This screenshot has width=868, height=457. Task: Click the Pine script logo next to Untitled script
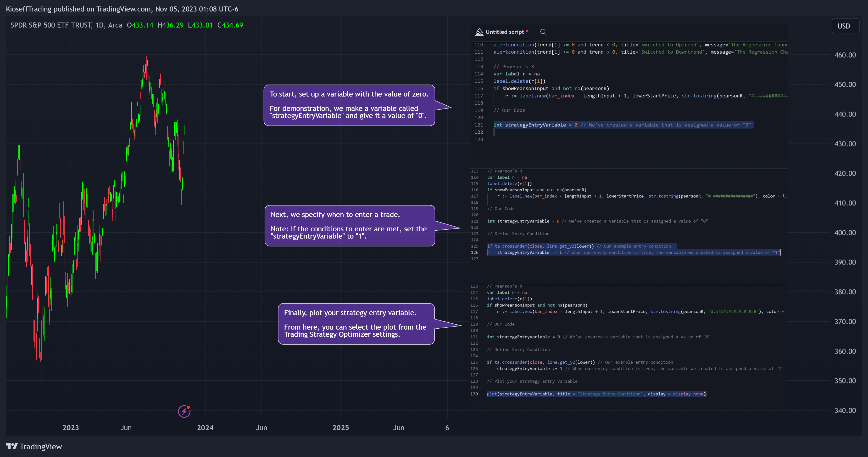[479, 32]
